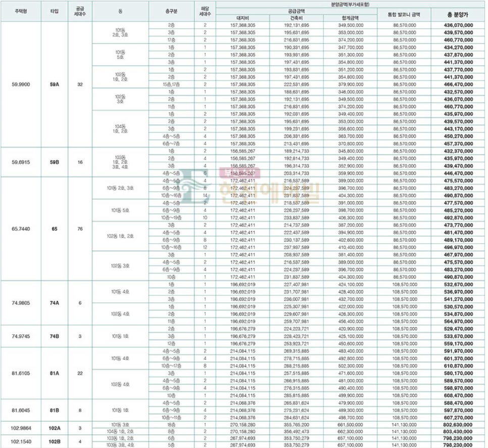Select type cell 81B

[55, 410]
